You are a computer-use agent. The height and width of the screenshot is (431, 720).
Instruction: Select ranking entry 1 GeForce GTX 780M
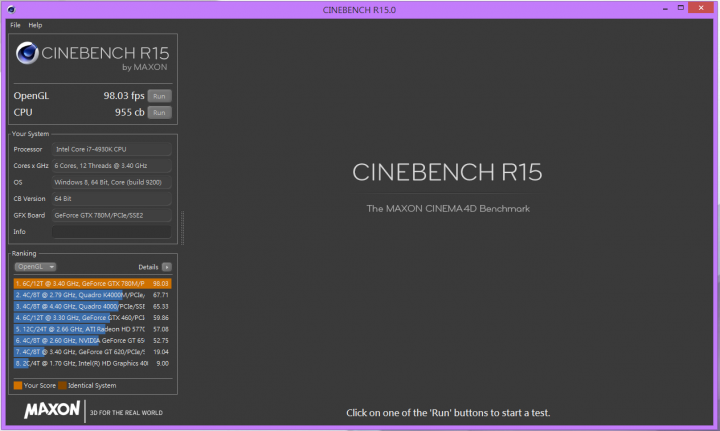(x=92, y=284)
